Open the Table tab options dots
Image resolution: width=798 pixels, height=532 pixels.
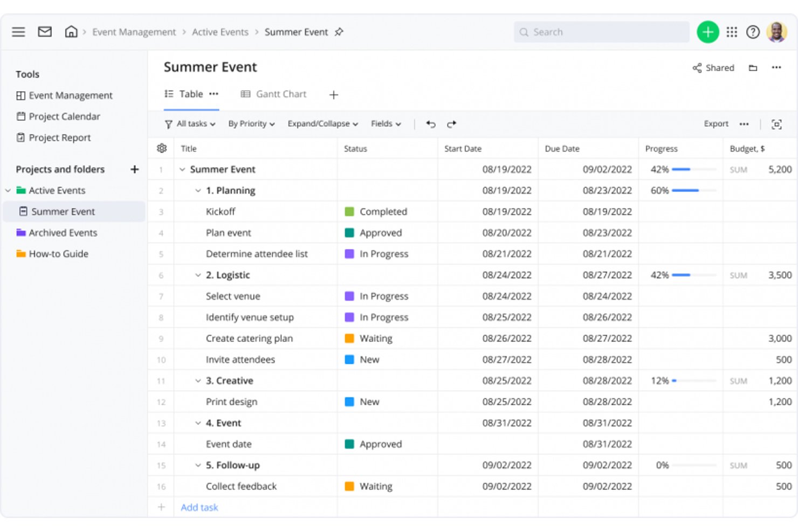coord(214,94)
